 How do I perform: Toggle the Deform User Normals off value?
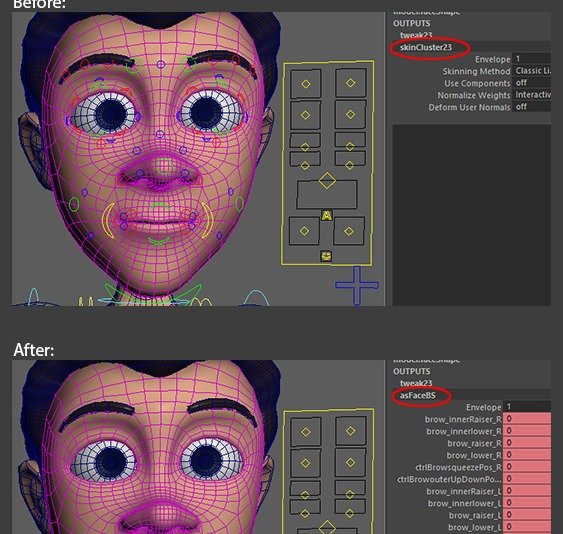click(x=532, y=107)
